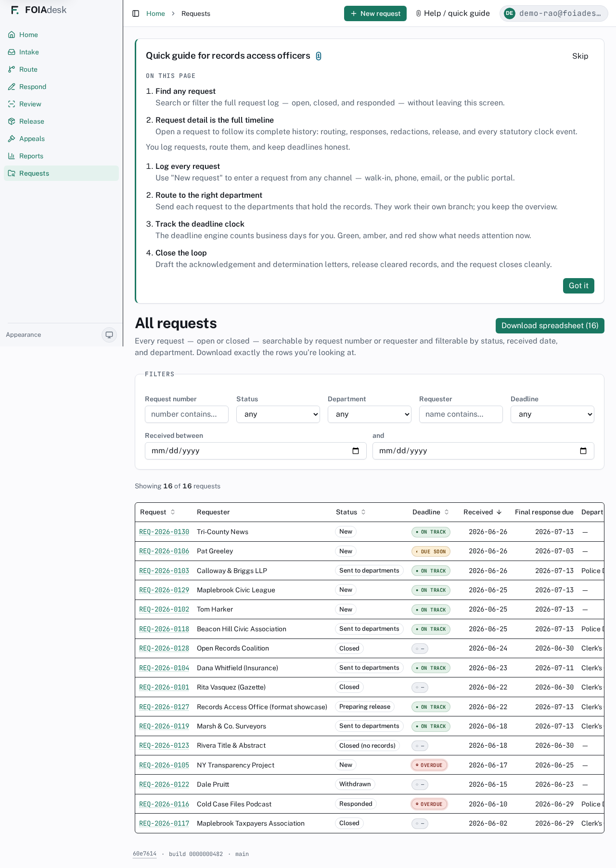Image resolution: width=616 pixels, height=868 pixels.
Task: Click the Respond pen icon
Action: (x=12, y=87)
